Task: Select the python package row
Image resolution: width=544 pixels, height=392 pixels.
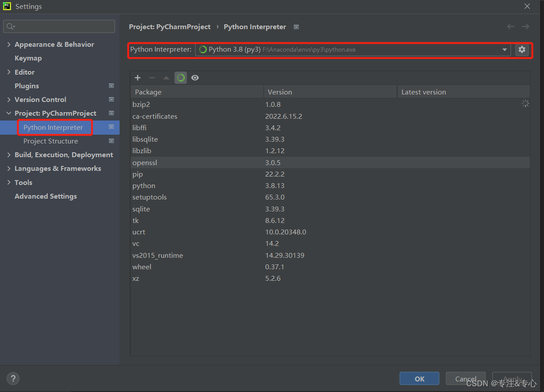Action: point(330,185)
